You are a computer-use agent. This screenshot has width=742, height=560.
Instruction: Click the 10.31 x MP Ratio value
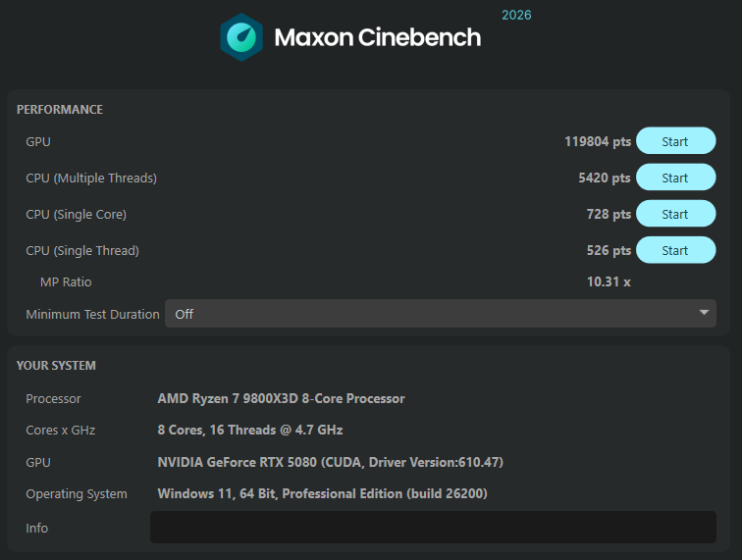pos(609,281)
